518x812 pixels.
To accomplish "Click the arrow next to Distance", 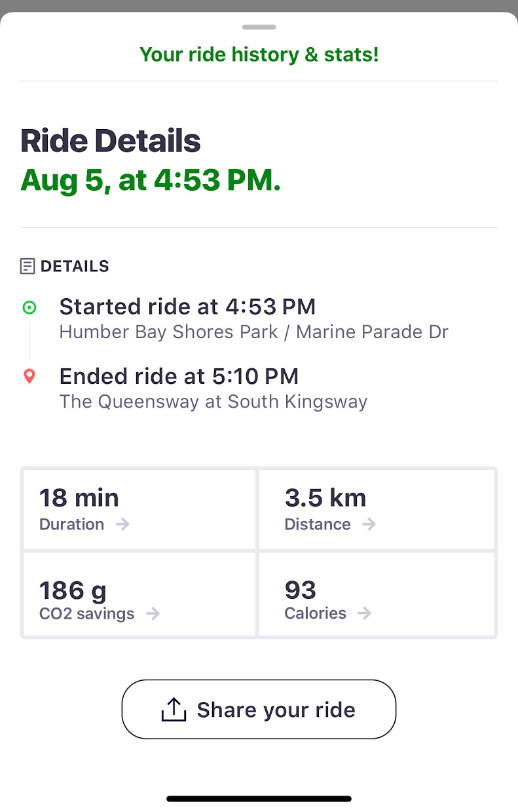I will coord(369,524).
